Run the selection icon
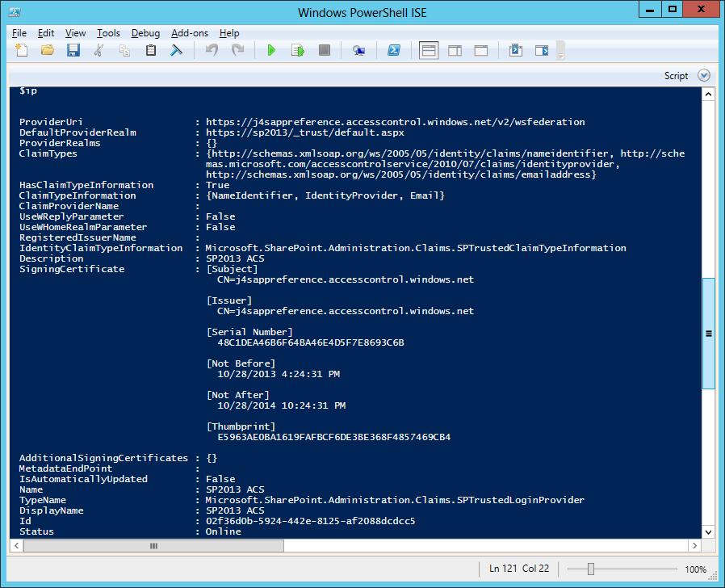Screen dimensions: 725x588 (298, 50)
